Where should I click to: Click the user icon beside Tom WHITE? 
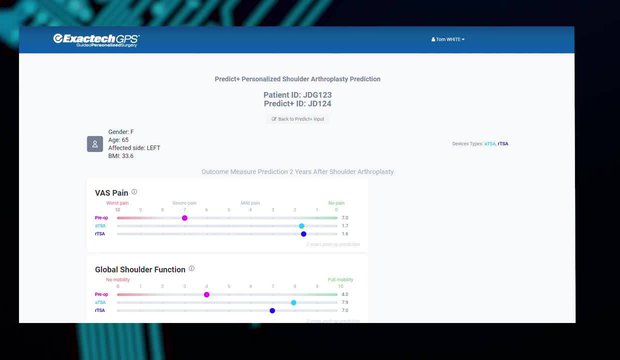coord(433,40)
